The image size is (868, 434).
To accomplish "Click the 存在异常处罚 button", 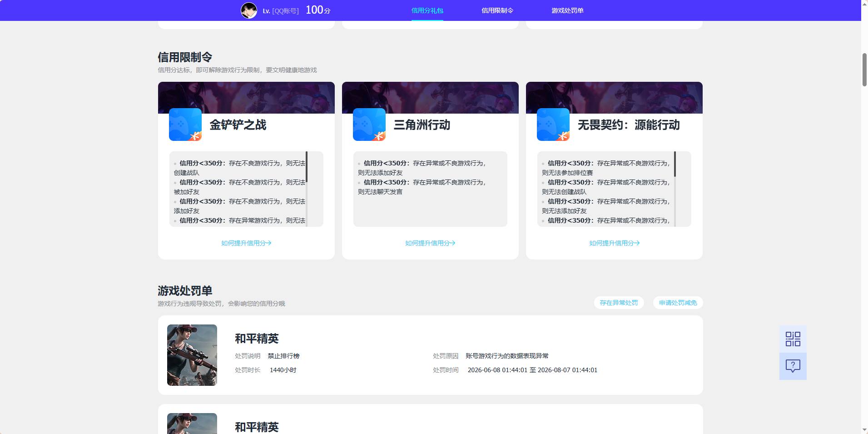I will [x=619, y=303].
